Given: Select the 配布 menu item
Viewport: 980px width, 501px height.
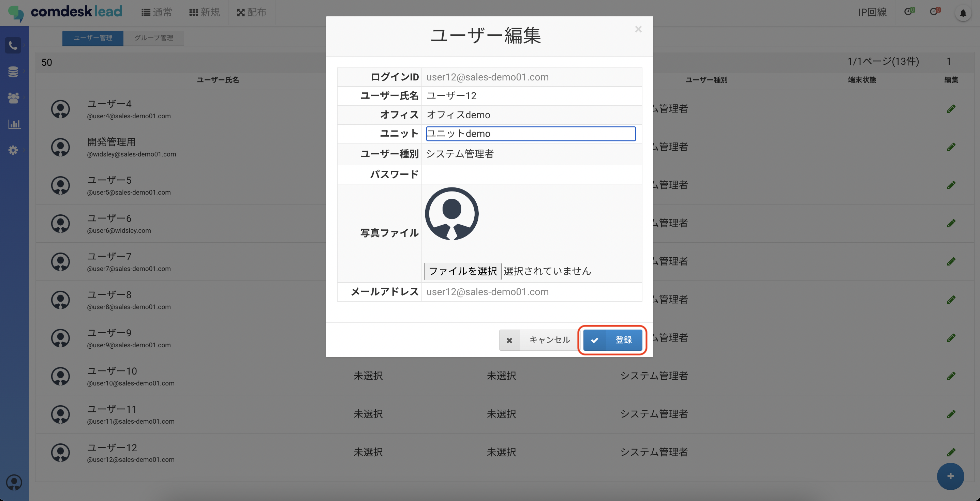Looking at the screenshot, I should click(x=251, y=13).
